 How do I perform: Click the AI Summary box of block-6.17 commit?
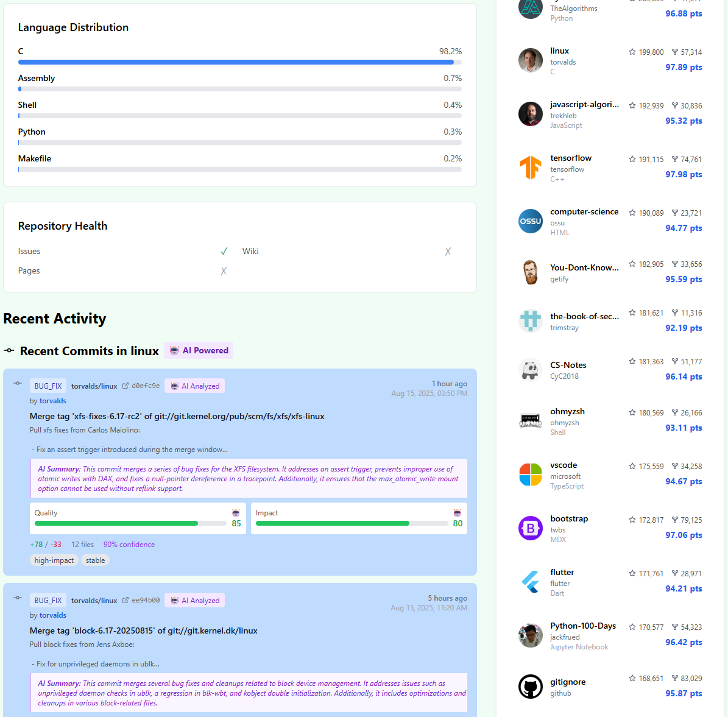[249, 693]
